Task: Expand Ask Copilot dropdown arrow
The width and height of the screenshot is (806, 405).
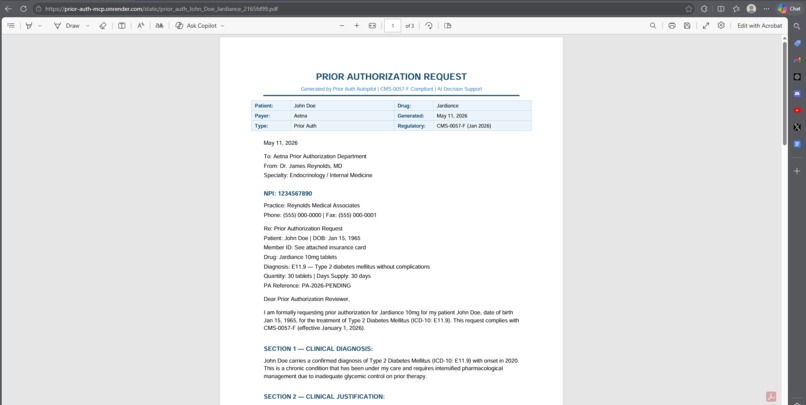Action: point(222,26)
